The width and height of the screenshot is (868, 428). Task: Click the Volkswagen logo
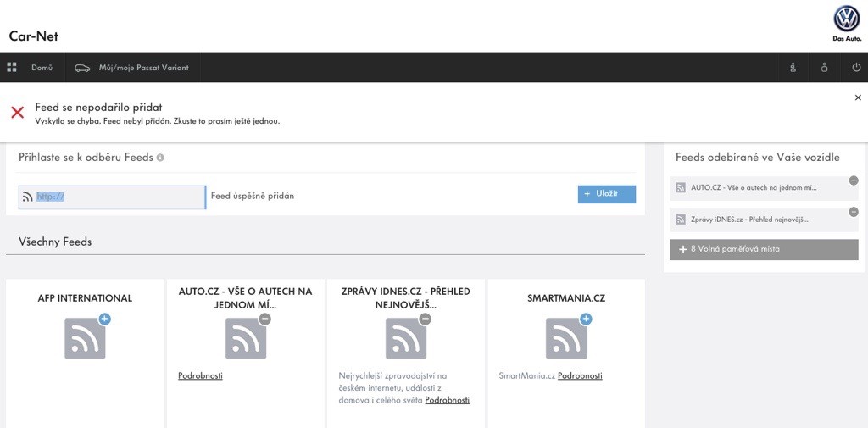(847, 19)
